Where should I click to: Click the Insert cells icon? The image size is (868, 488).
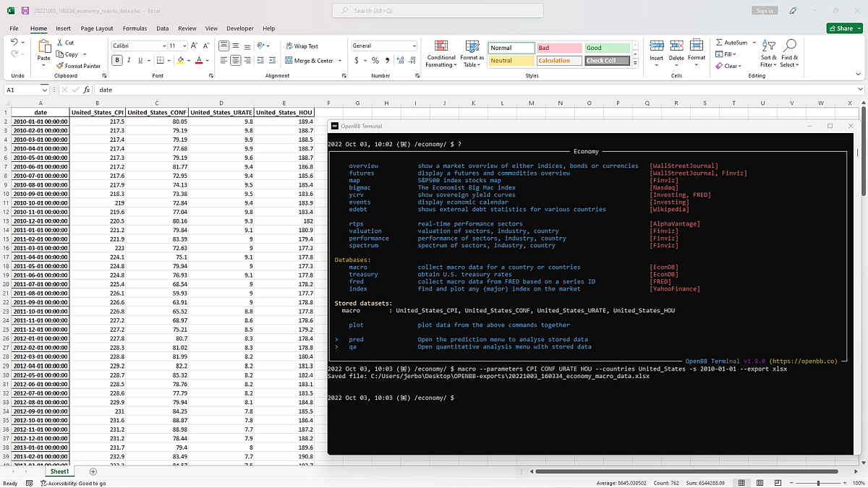tap(656, 46)
